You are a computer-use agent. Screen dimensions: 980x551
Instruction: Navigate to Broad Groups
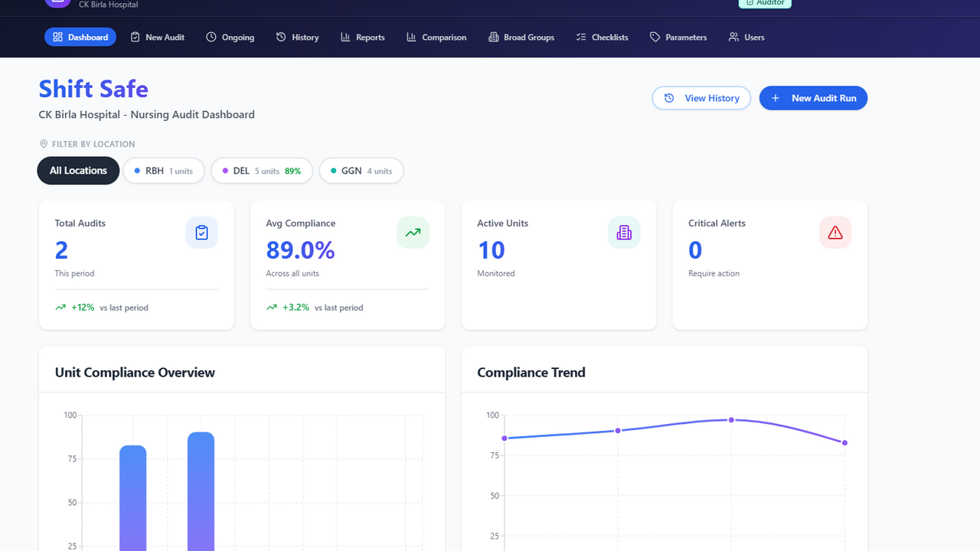(521, 37)
